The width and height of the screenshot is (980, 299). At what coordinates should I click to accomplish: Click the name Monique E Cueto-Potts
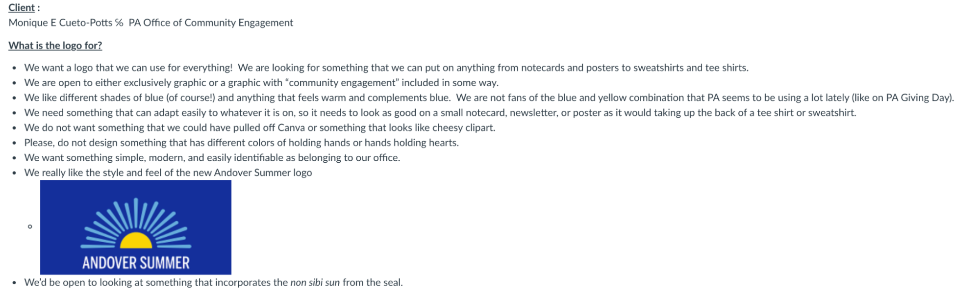tap(60, 23)
